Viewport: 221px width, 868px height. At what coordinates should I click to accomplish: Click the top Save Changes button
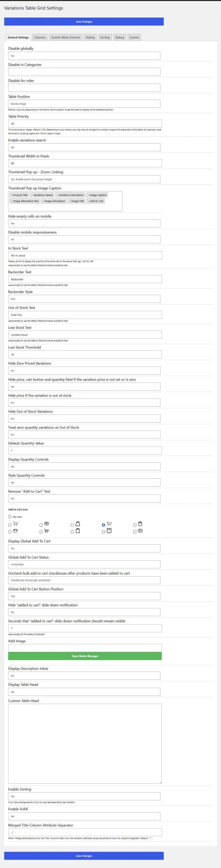tap(84, 22)
